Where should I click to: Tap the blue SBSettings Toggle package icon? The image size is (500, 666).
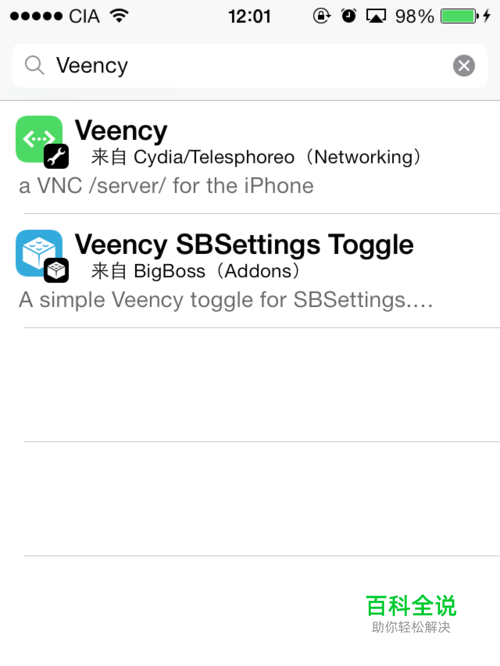coord(39,253)
